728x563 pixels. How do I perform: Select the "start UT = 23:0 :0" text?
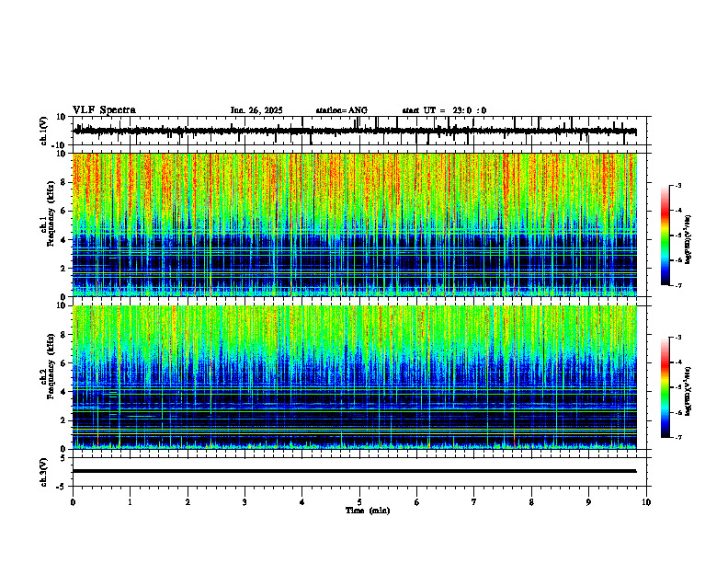444,110
